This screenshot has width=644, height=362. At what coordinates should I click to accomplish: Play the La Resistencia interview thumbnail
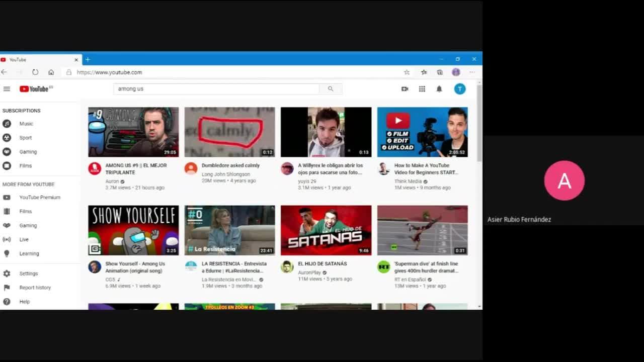(230, 230)
